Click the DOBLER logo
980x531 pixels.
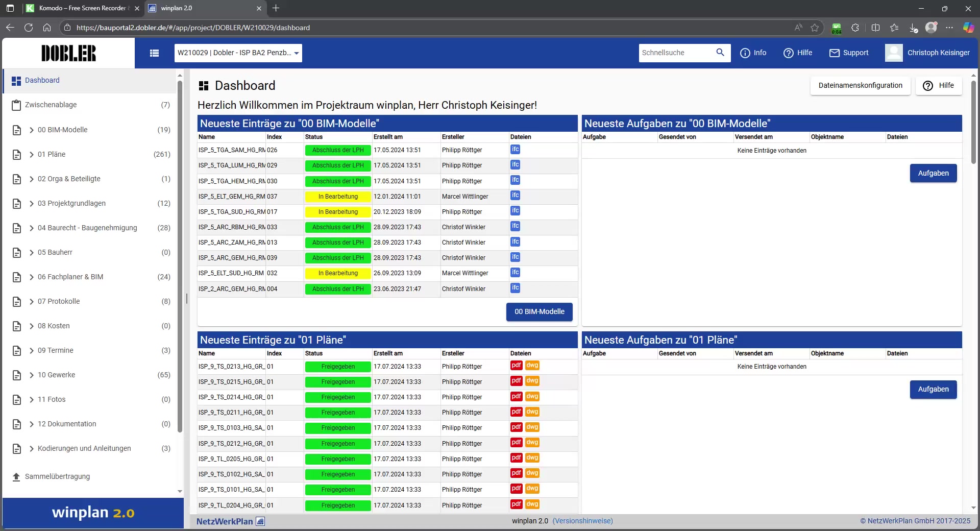(x=68, y=53)
